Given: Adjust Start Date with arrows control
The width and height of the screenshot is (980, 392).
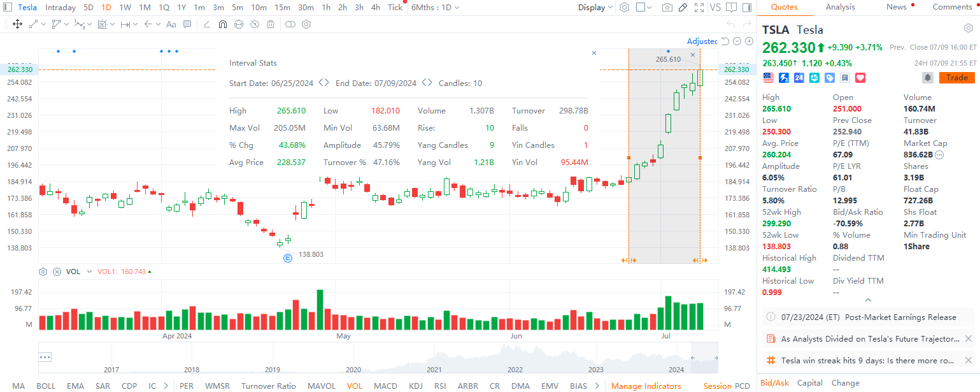Looking at the screenshot, I should (323, 83).
